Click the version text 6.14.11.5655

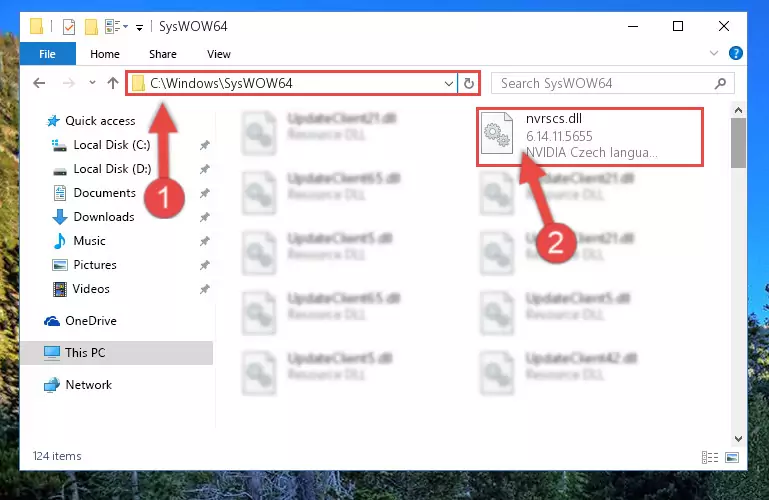pyautogui.click(x=559, y=136)
